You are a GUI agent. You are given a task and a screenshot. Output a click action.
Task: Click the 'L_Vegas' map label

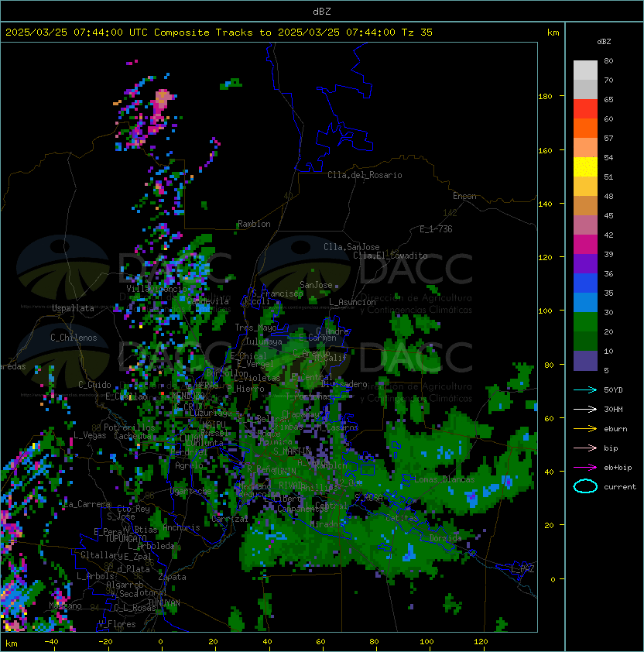pyautogui.click(x=90, y=435)
